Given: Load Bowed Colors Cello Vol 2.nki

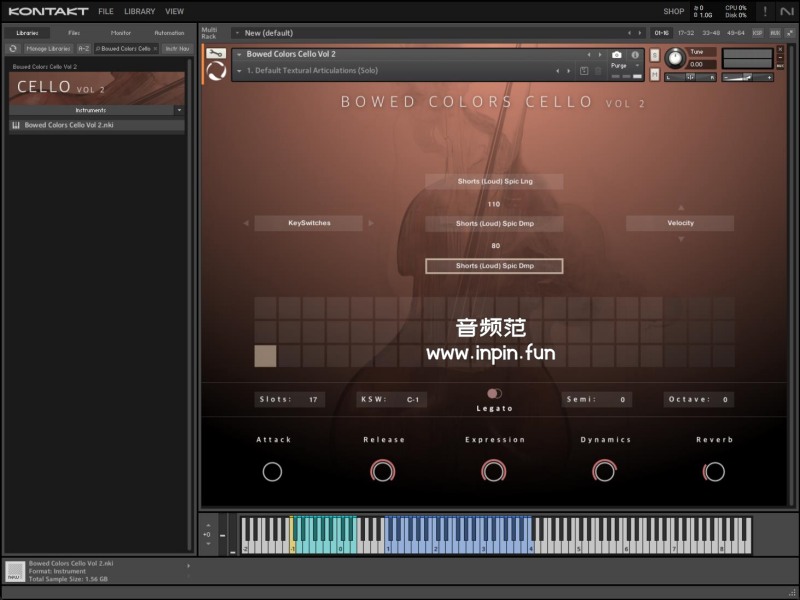Looking at the screenshot, I should click(x=97, y=125).
